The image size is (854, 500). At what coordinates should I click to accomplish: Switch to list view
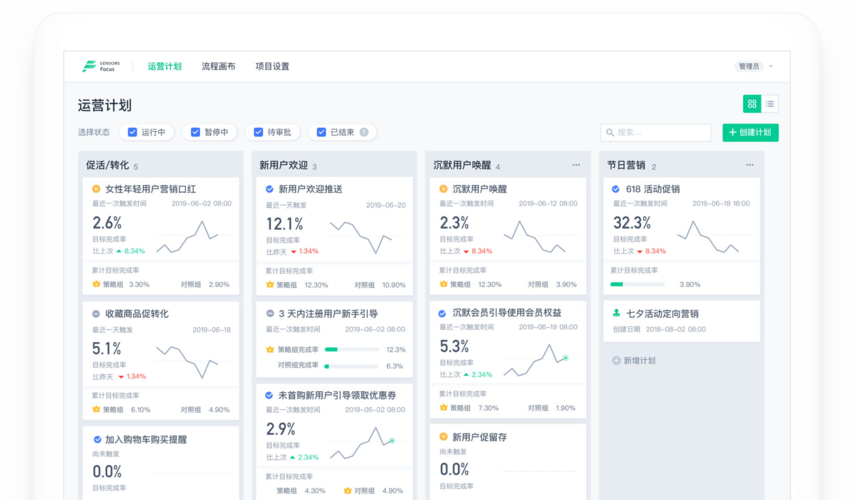pos(770,104)
